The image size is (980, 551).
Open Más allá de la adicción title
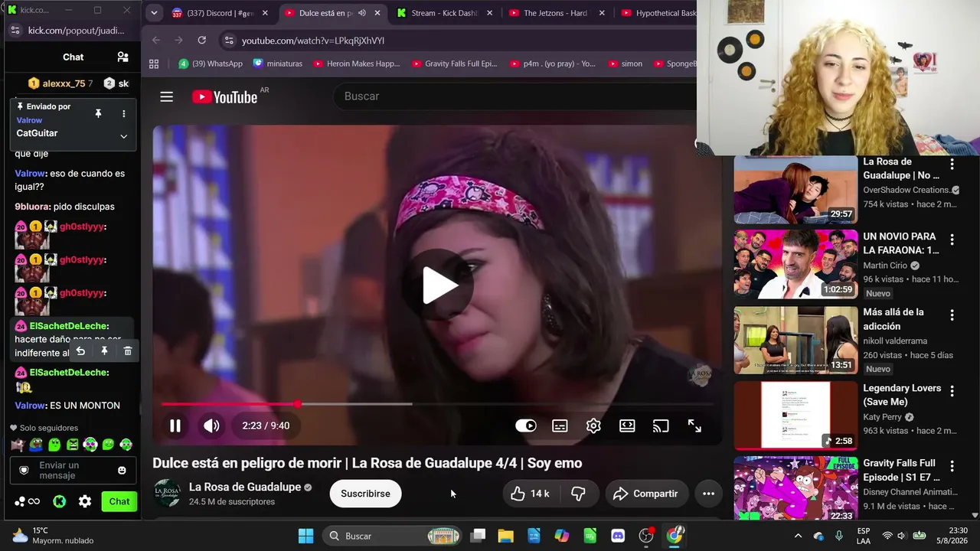pyautogui.click(x=893, y=319)
